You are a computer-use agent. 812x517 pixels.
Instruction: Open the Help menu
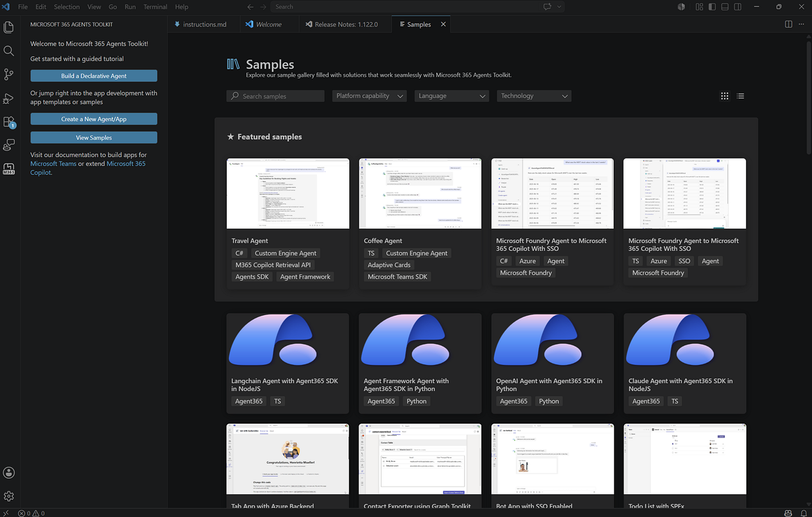(x=182, y=7)
